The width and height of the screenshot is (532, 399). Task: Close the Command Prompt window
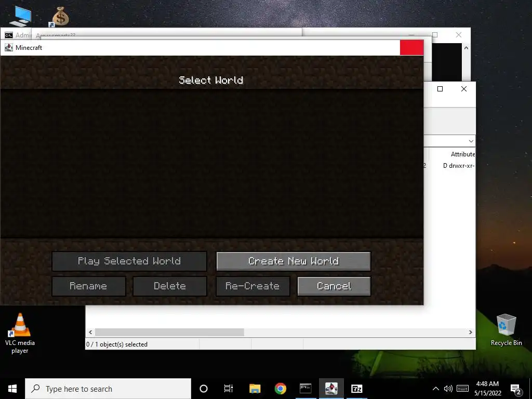point(459,35)
